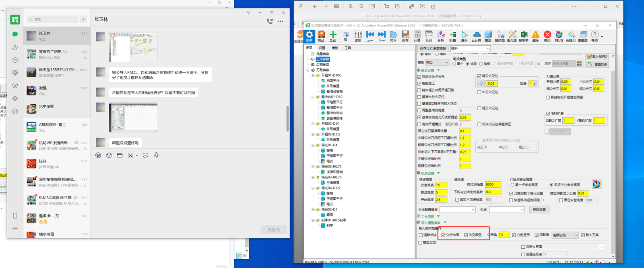Select 第一点安全高度 radio button
644x268 pixels.
click(512, 185)
